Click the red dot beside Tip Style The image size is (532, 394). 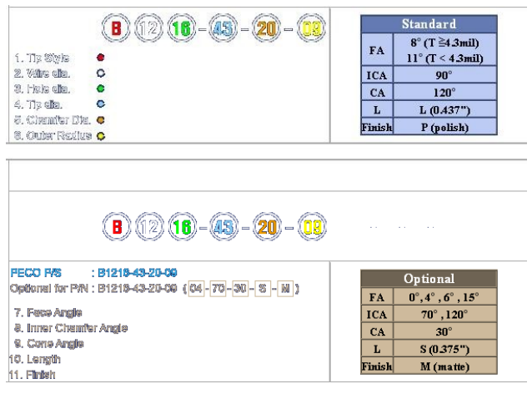pyautogui.click(x=100, y=58)
